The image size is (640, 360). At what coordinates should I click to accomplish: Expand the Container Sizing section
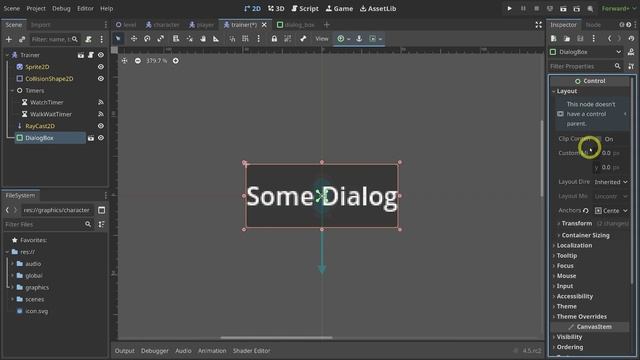click(585, 235)
